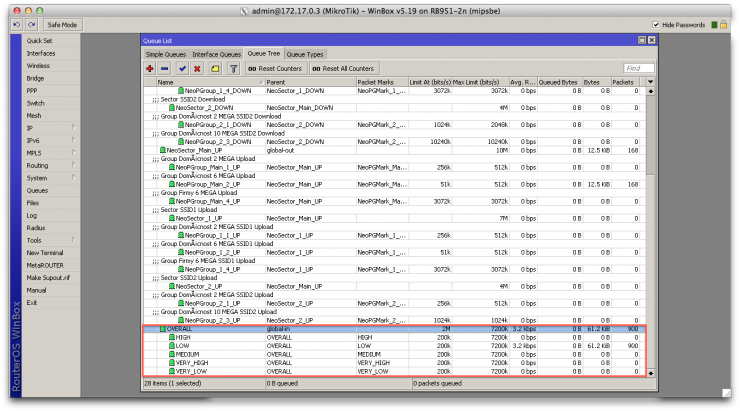Enable selected queue with checkmark icon
This screenshot has width=740, height=411.
pyautogui.click(x=182, y=68)
